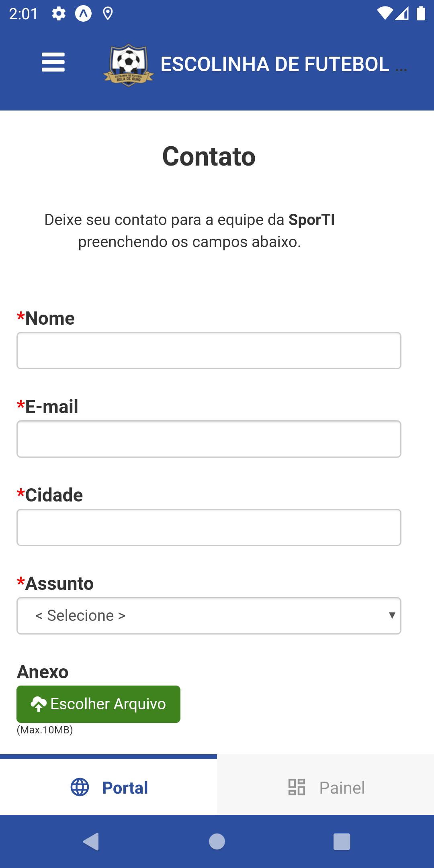
Task: Focus the E-mail input field
Action: [x=209, y=439]
